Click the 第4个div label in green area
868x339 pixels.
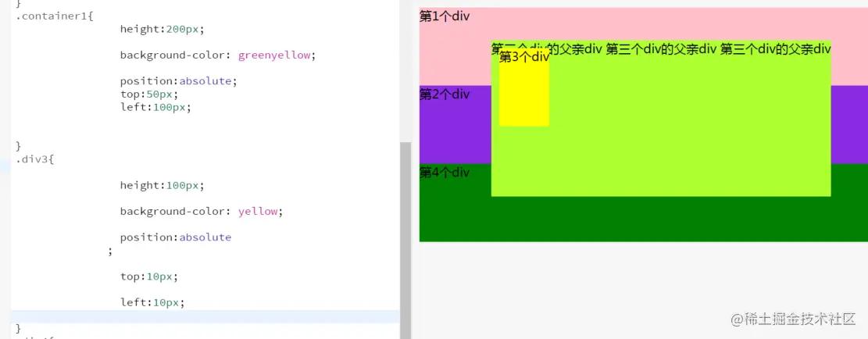click(445, 173)
